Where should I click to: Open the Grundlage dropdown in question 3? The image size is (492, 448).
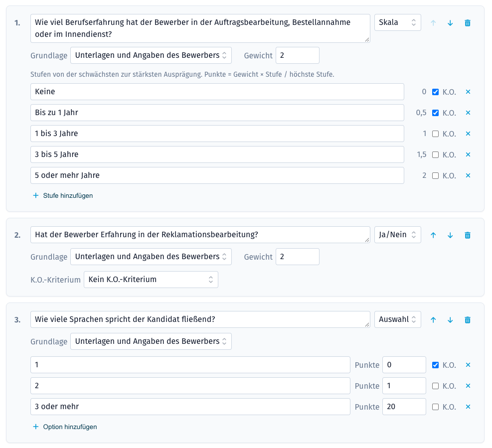[x=151, y=341]
